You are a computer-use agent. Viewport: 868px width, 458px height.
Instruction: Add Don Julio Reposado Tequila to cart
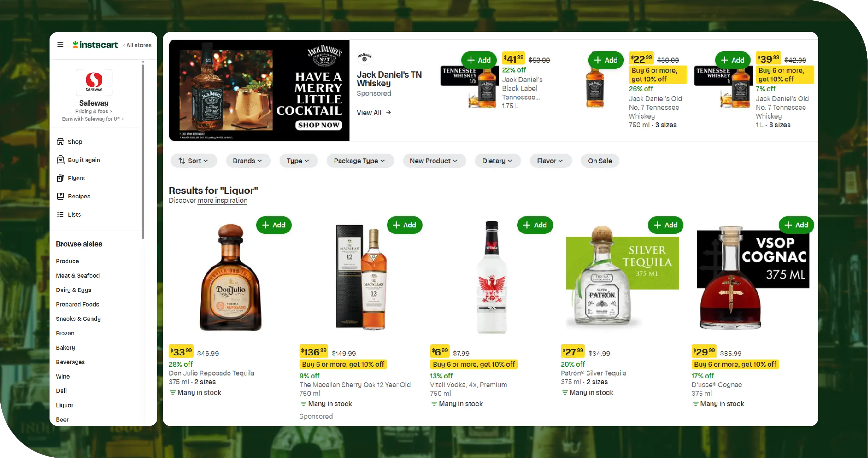(274, 225)
